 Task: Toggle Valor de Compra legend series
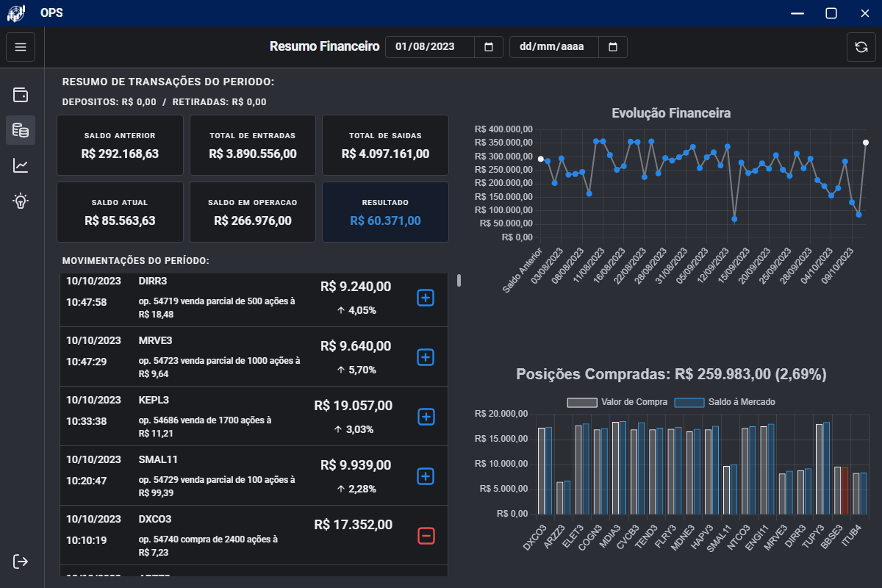(x=617, y=402)
